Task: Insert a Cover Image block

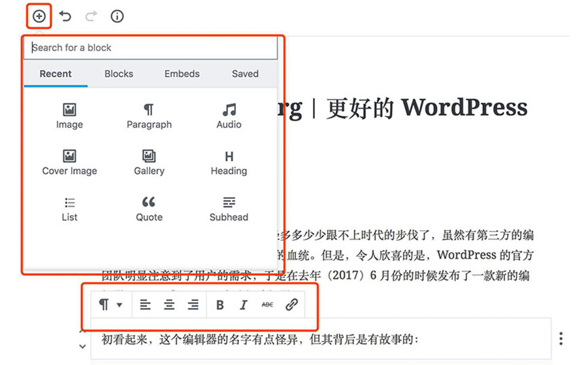Action: [x=69, y=163]
